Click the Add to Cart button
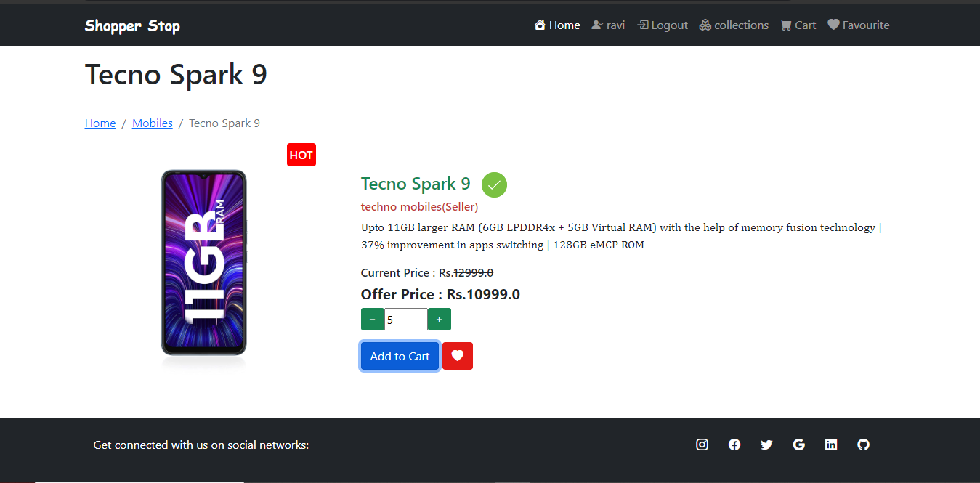The height and width of the screenshot is (483, 980). pos(400,356)
